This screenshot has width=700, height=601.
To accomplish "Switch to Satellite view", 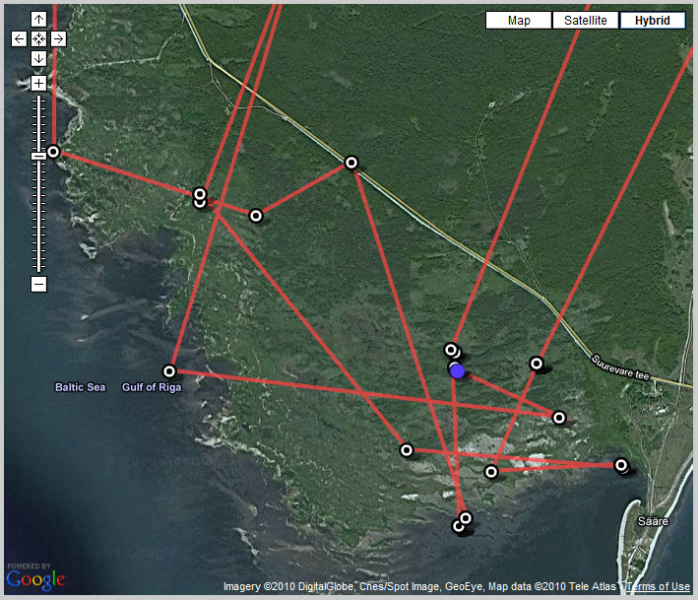I will click(585, 20).
